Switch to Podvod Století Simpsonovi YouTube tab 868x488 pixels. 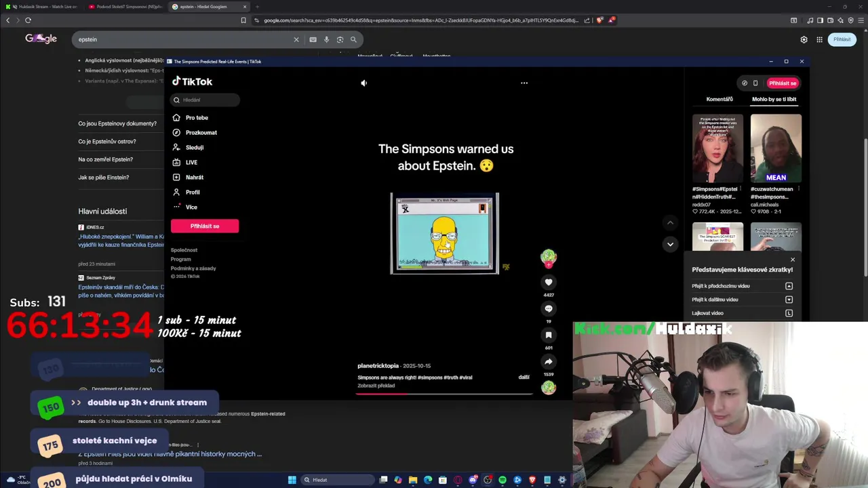[126, 7]
